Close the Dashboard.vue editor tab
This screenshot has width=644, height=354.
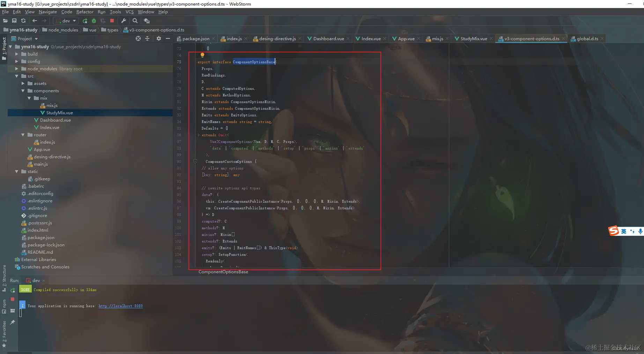coord(348,39)
